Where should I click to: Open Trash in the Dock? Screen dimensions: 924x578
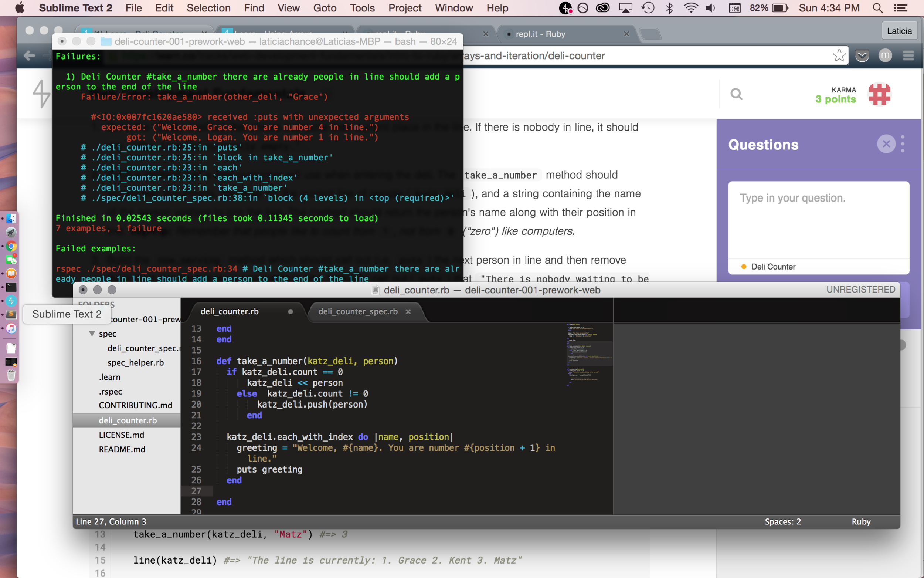click(x=11, y=375)
